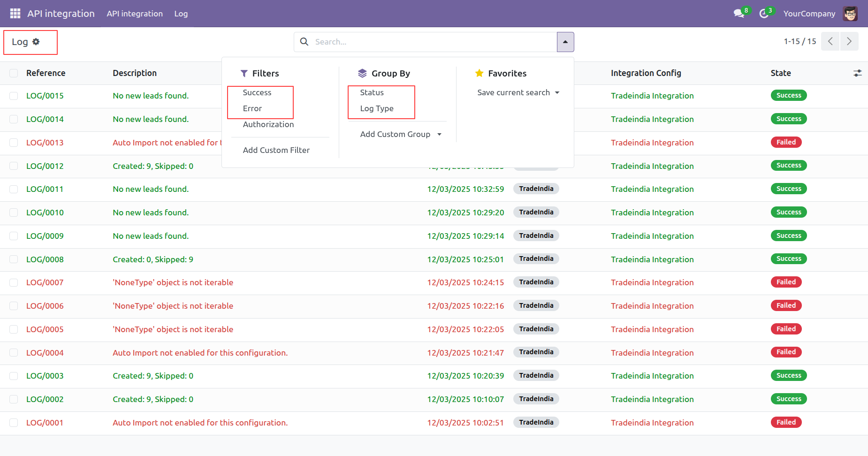The width and height of the screenshot is (868, 456).
Task: Click the user avatar picture
Action: pyautogui.click(x=850, y=14)
